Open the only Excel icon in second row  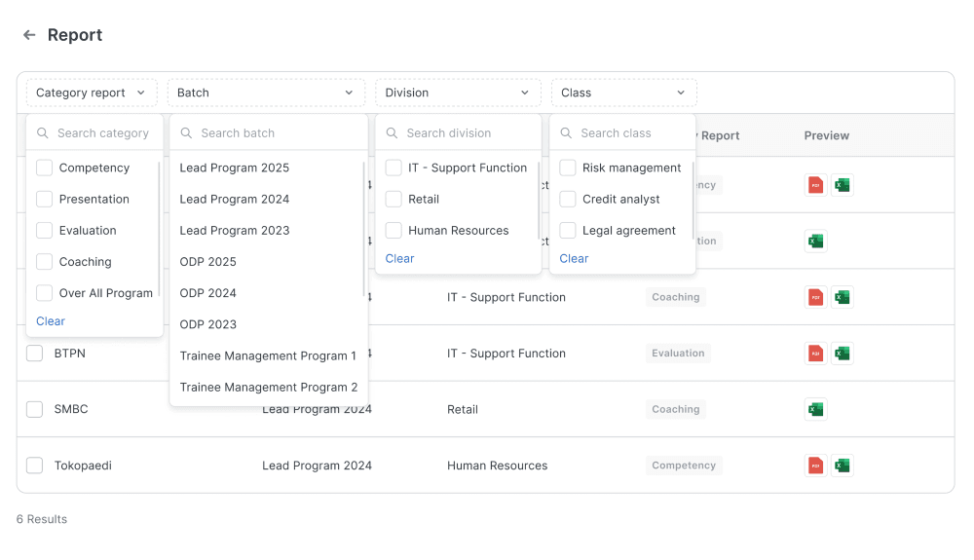[x=815, y=241]
